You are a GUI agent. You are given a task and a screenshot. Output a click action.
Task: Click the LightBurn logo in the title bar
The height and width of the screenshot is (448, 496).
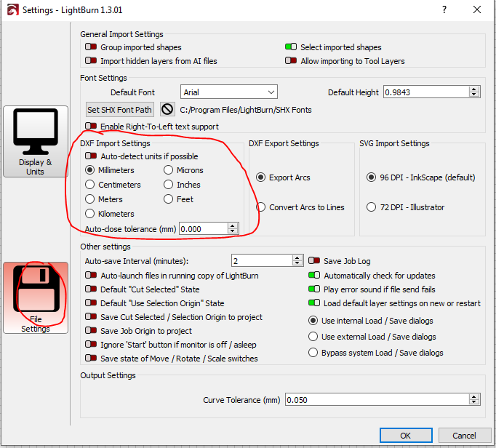(12, 9)
